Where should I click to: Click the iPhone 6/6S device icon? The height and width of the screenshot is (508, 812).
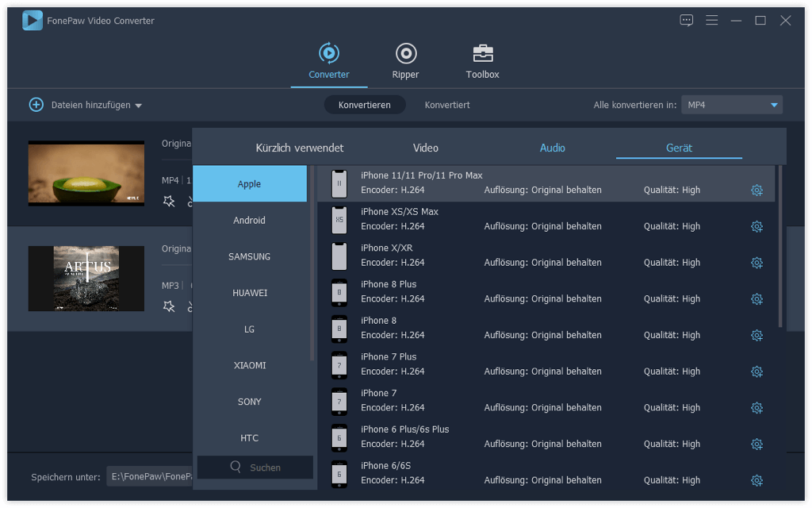point(339,474)
